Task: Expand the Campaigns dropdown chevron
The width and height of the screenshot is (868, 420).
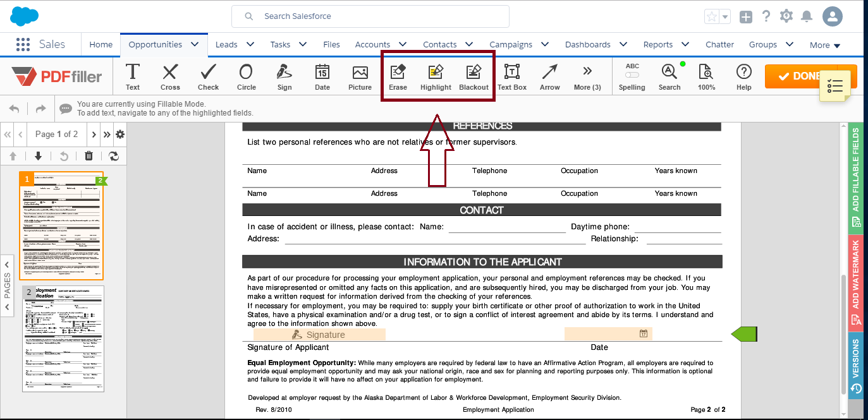Action: tap(544, 44)
